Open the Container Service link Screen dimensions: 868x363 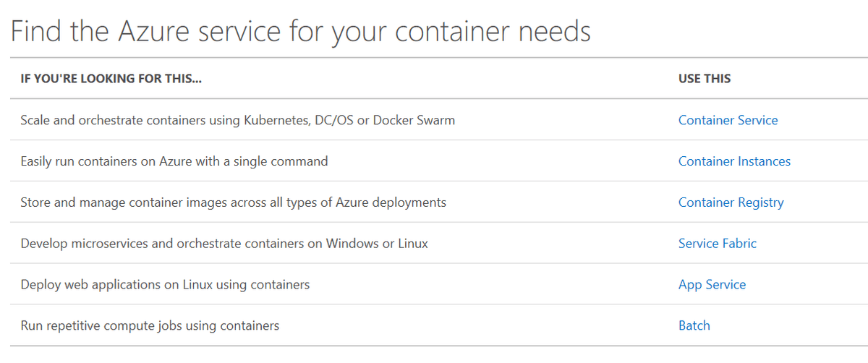(728, 120)
